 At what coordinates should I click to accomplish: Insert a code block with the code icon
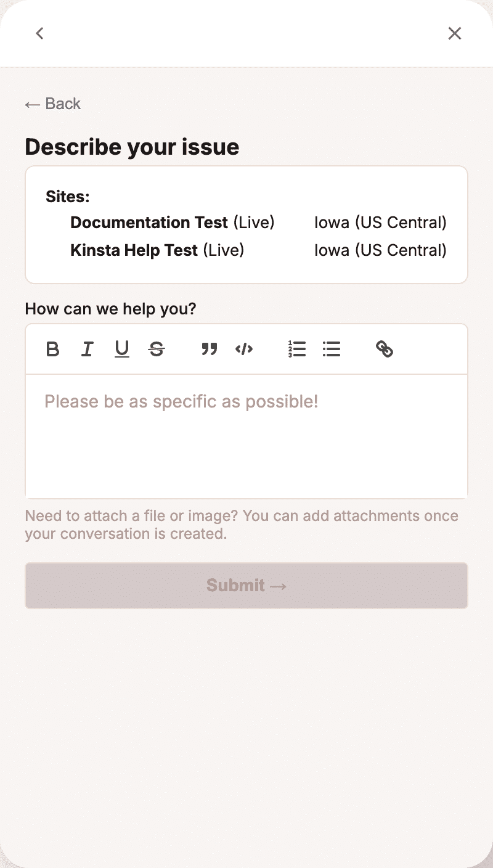[x=244, y=350]
